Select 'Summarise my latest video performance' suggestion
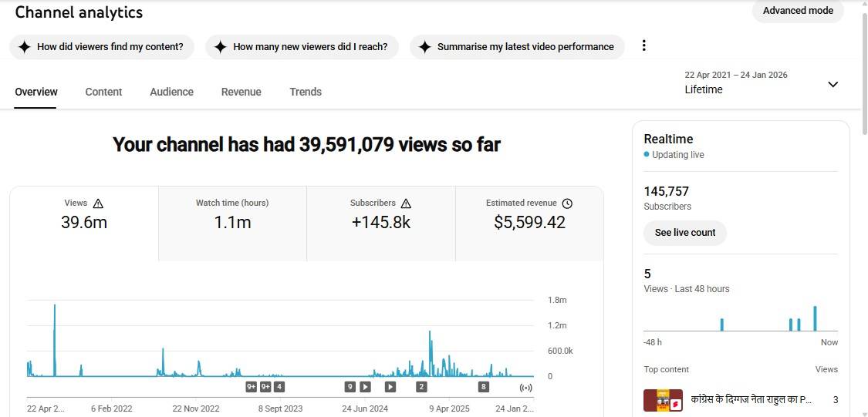Viewport: 868px width, 417px height. [515, 47]
